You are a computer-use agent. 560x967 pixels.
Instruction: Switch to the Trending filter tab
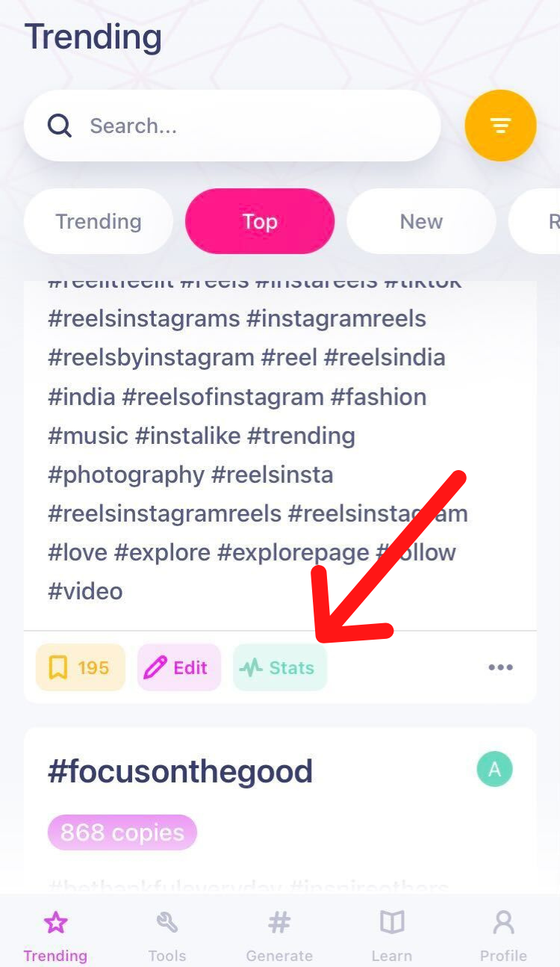click(x=98, y=221)
